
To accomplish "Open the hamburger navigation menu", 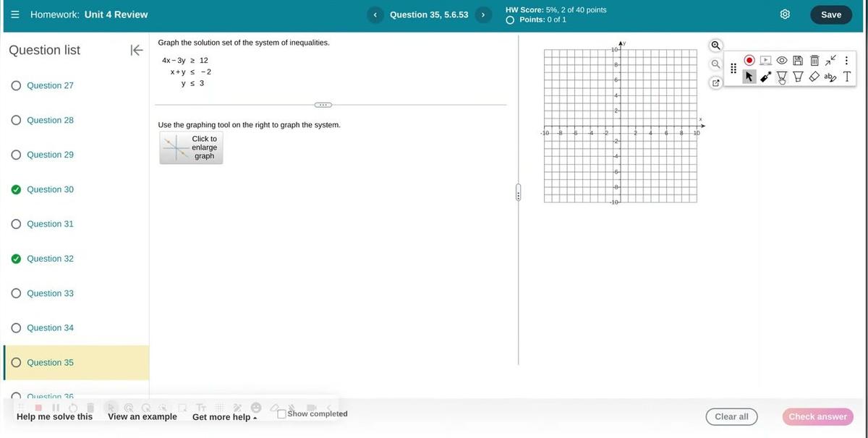I will tap(15, 14).
